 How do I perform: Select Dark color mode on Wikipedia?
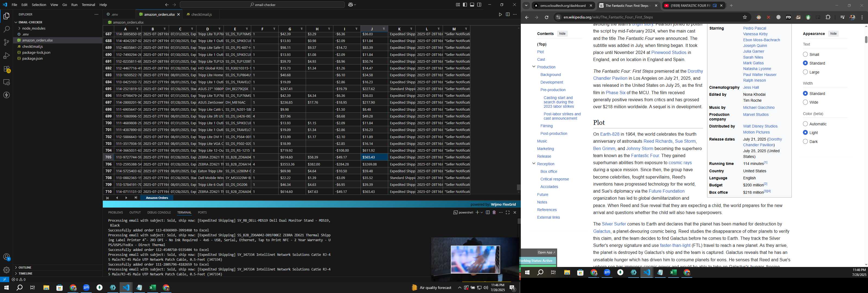coord(805,141)
